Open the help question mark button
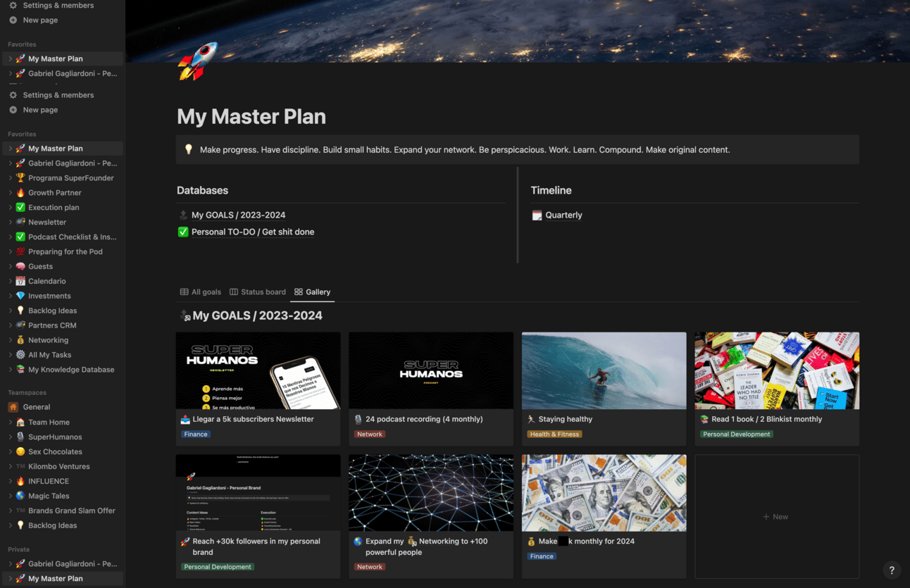Screen dimensions: 910x588 [x=892, y=570]
